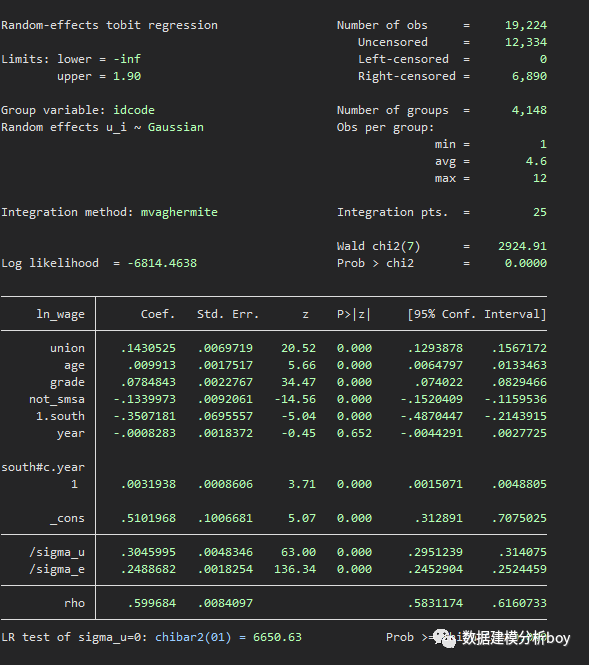Click the avg obs per group 4.6
The image size is (589, 665).
[536, 161]
